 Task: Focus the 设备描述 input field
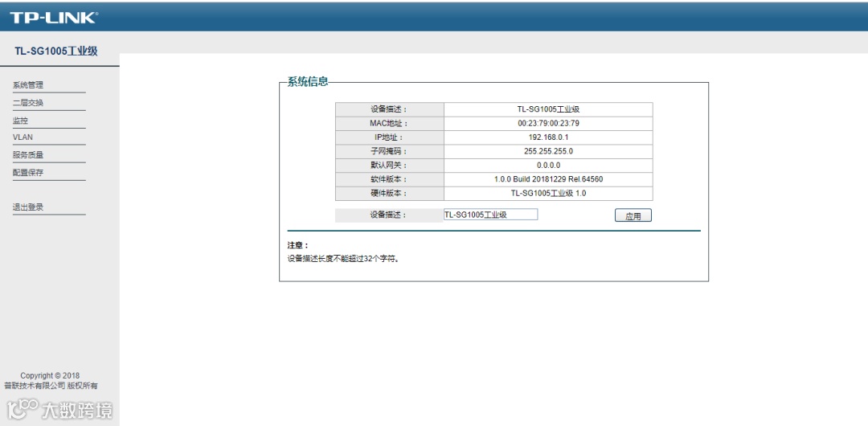pos(490,215)
